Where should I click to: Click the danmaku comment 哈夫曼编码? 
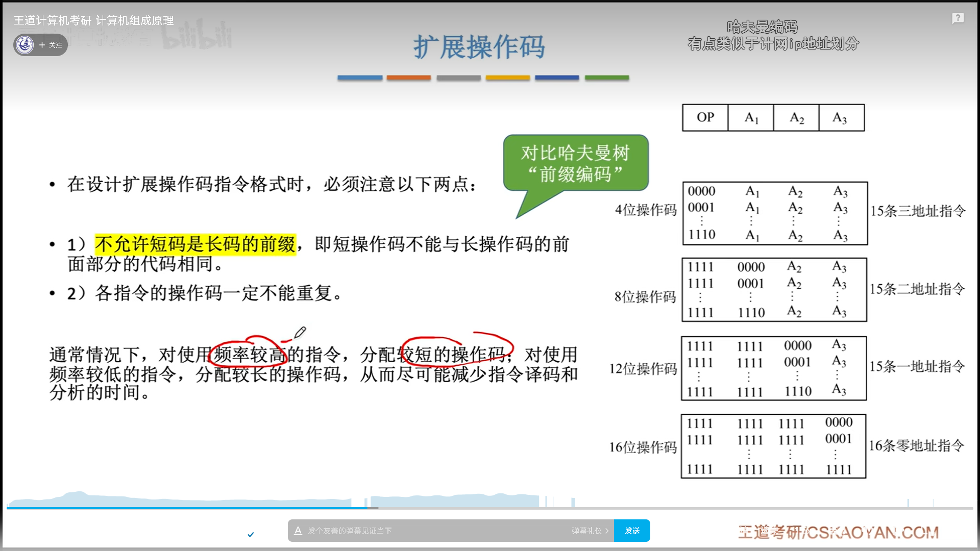click(762, 27)
